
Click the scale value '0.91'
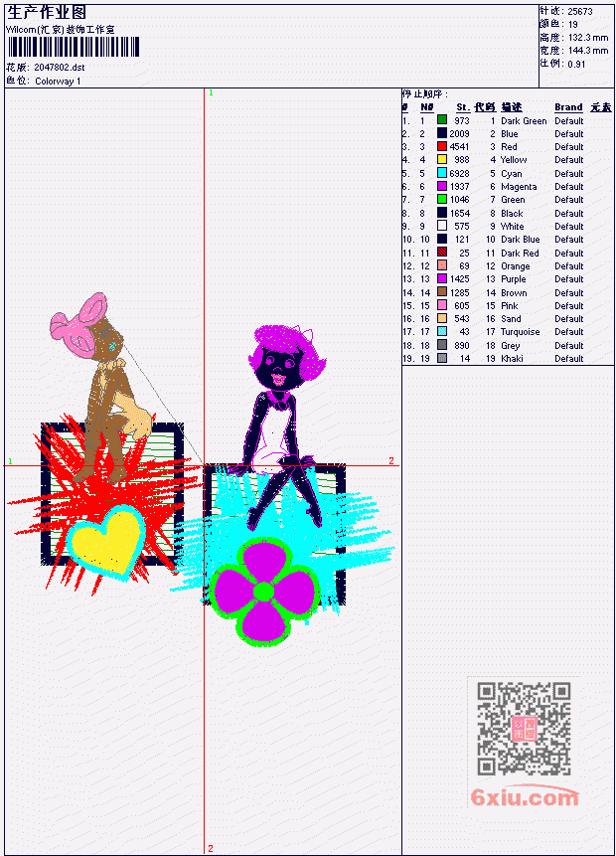[x=576, y=64]
